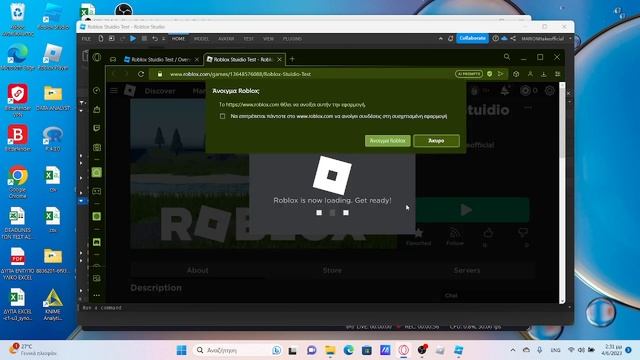Click the send/share arrow icon in address bar
This screenshot has height=360, width=640.
pyautogui.click(x=500, y=74)
